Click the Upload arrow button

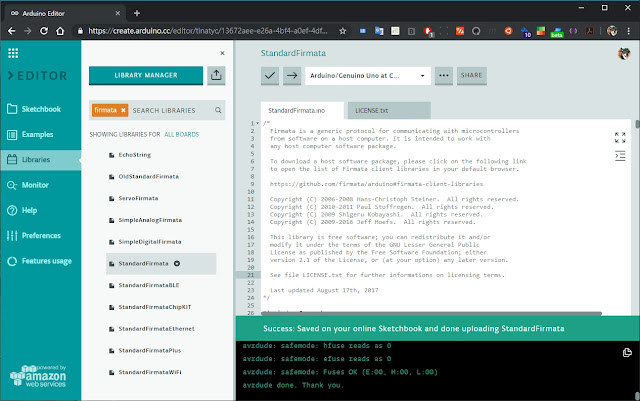click(292, 76)
